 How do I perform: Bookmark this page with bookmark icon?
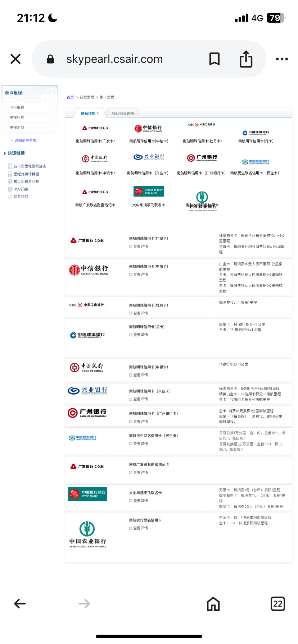(215, 59)
